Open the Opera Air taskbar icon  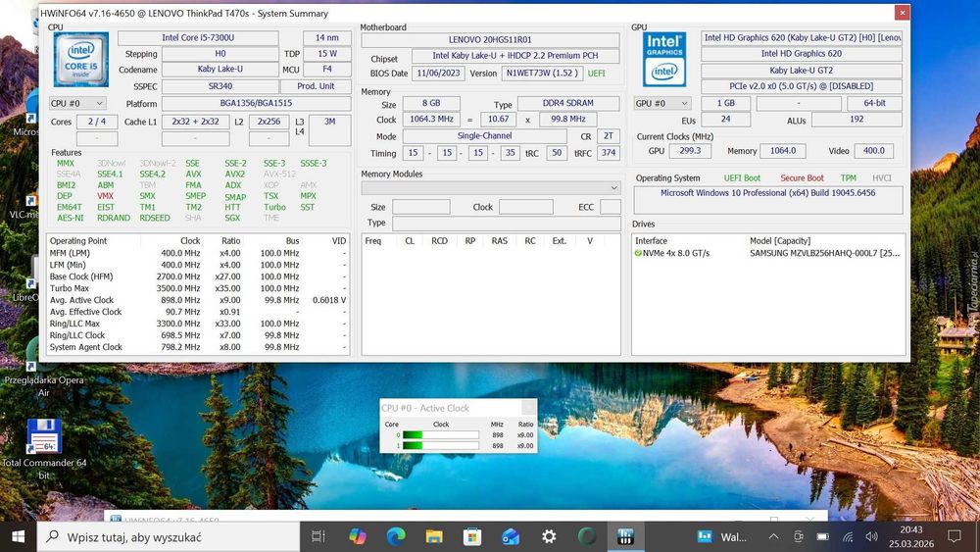click(586, 536)
